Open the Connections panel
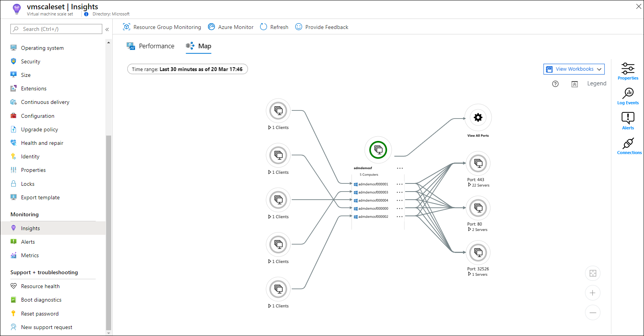 tap(628, 144)
